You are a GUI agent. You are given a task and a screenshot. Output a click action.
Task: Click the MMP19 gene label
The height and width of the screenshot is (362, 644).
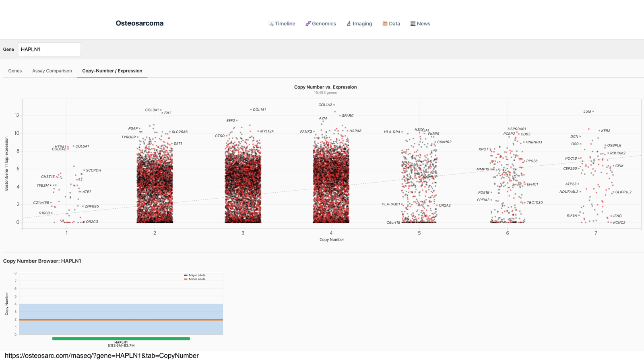click(483, 169)
